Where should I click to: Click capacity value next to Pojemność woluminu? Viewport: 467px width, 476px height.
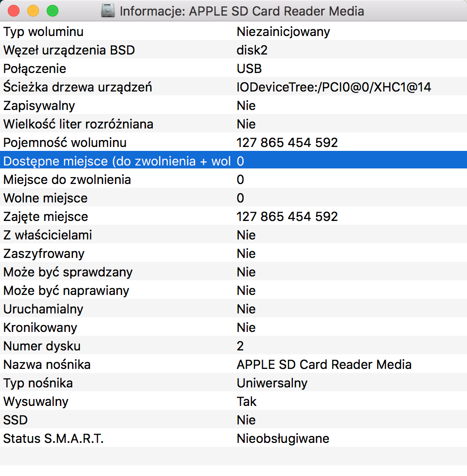pos(287,143)
